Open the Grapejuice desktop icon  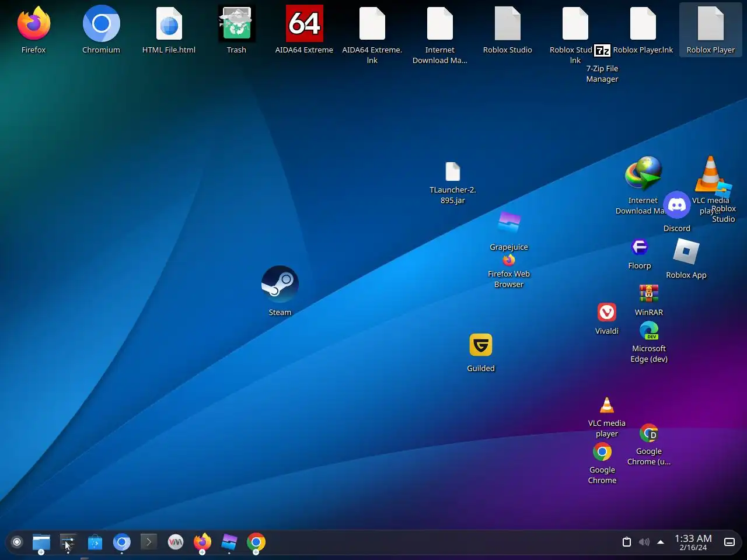click(x=509, y=223)
